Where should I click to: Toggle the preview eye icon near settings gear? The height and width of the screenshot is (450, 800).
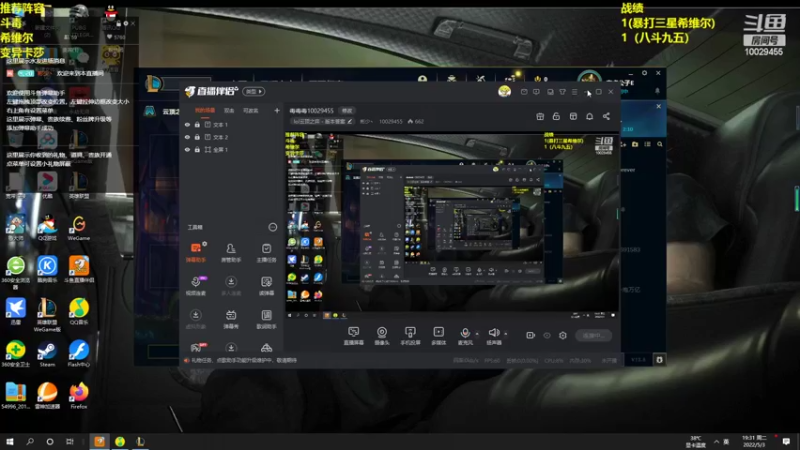point(547,335)
